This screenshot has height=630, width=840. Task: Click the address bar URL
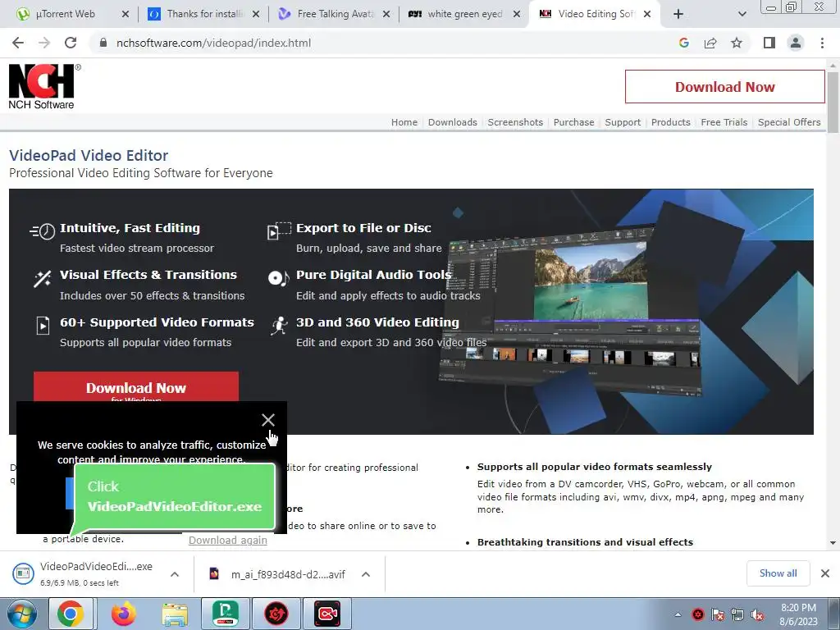coord(214,43)
